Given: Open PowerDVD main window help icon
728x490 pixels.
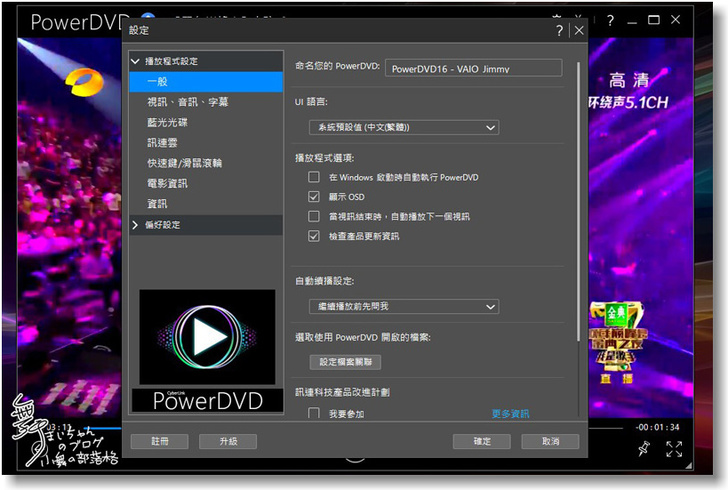Looking at the screenshot, I should pyautogui.click(x=610, y=20).
